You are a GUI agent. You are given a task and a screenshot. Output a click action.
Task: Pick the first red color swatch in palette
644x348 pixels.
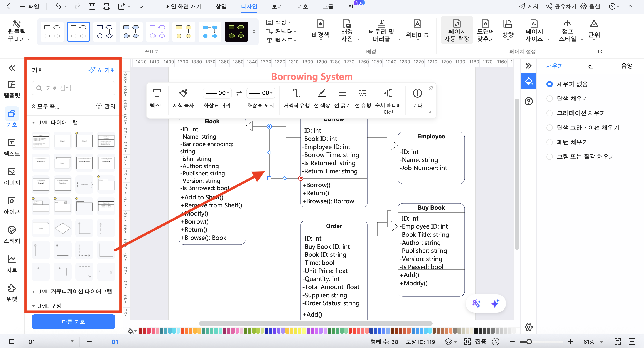click(140, 331)
